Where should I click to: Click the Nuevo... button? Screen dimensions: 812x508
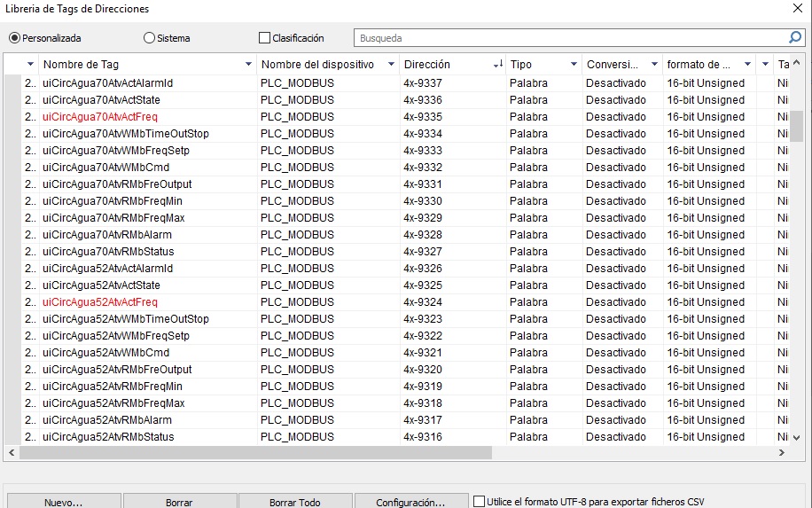[x=64, y=502]
